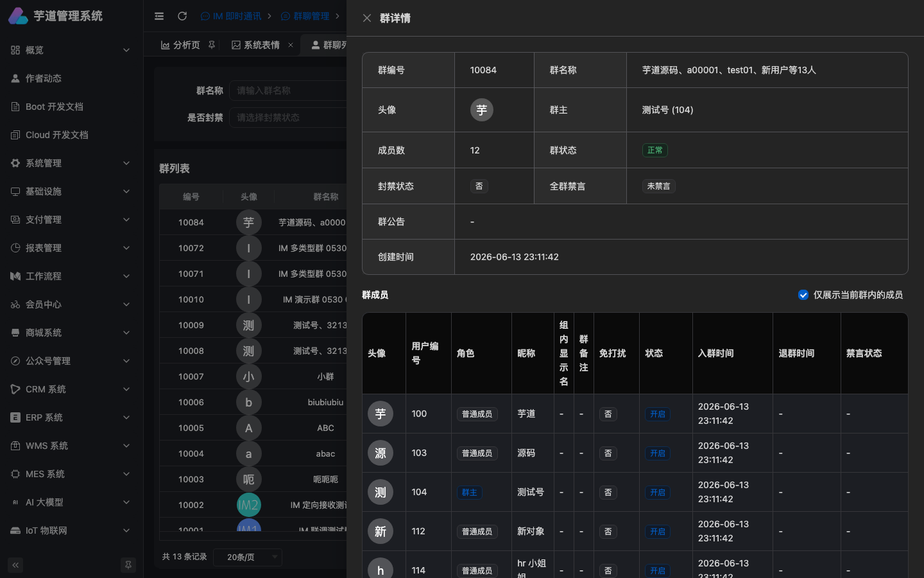Click the 正常 group status tag
The width and height of the screenshot is (924, 578).
click(655, 150)
